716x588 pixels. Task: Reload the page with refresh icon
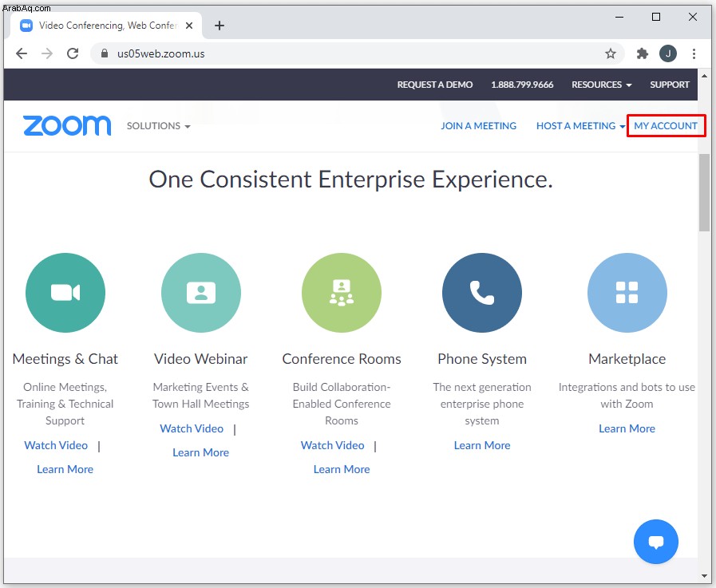coord(73,53)
